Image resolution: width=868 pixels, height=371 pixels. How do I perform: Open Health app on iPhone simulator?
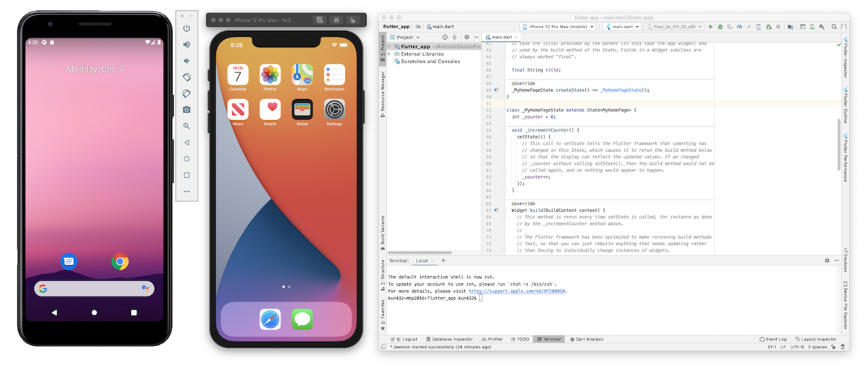(270, 109)
